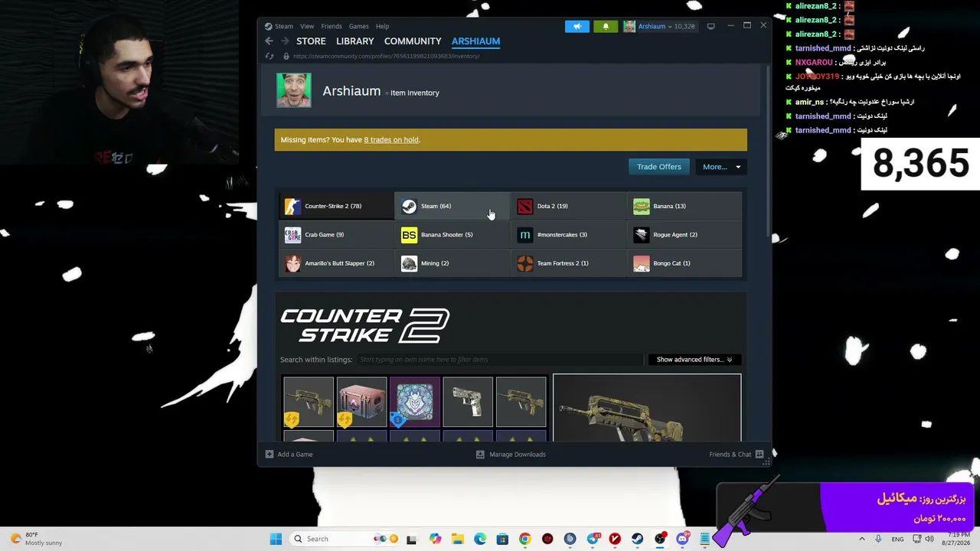
Task: Click the Arshiaum profile name heading
Action: [x=351, y=91]
